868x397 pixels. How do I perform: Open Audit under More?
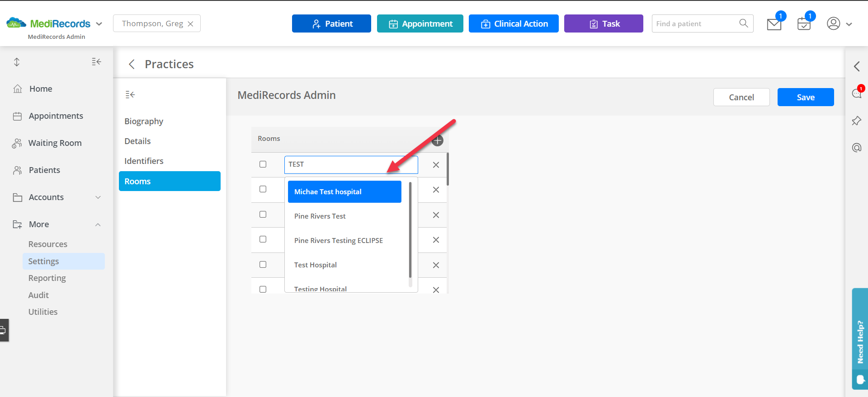point(38,295)
